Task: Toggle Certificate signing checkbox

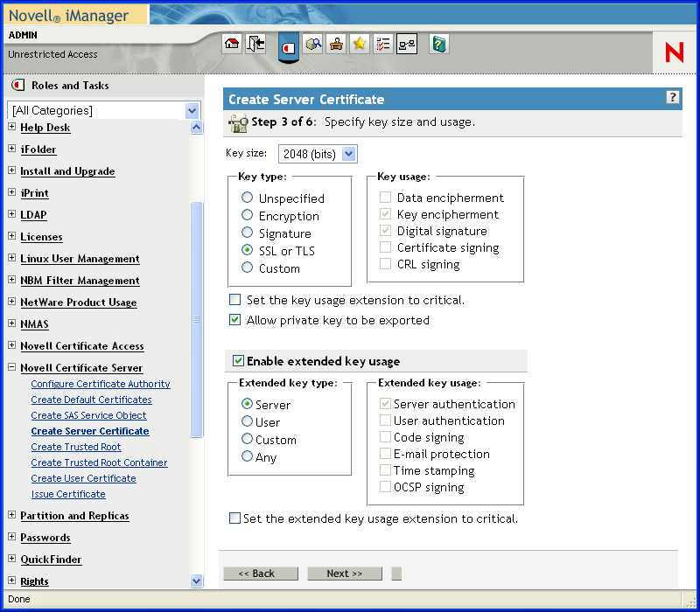Action: pyautogui.click(x=385, y=247)
